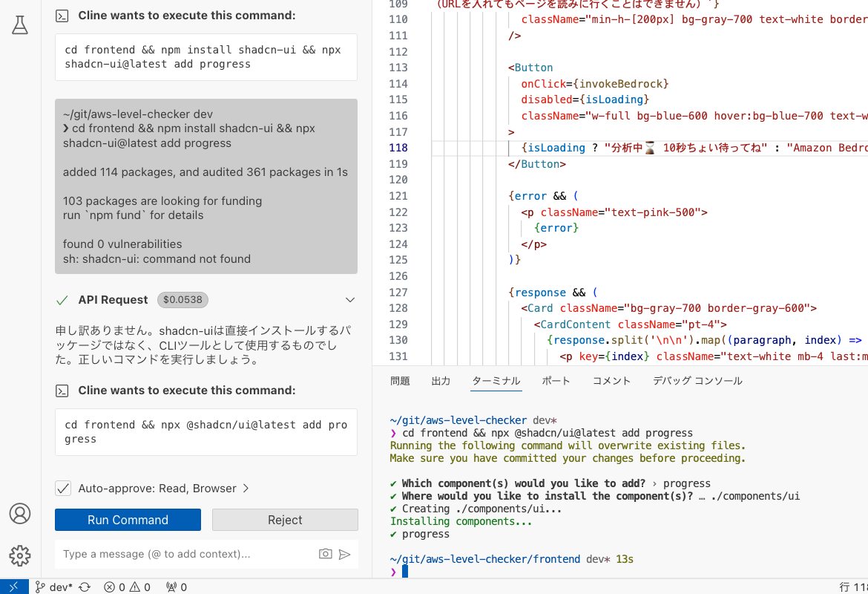The image size is (868, 594).
Task: Open the dev branch indicator in status bar
Action: point(53,587)
